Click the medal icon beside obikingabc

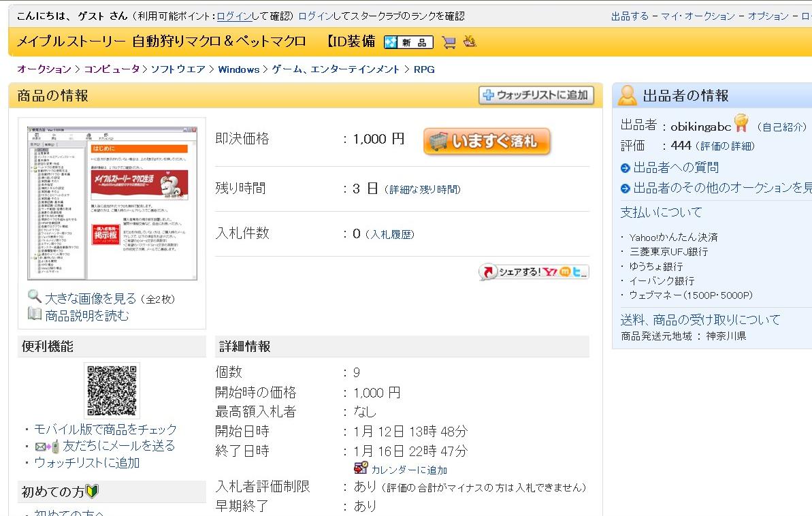click(x=742, y=123)
